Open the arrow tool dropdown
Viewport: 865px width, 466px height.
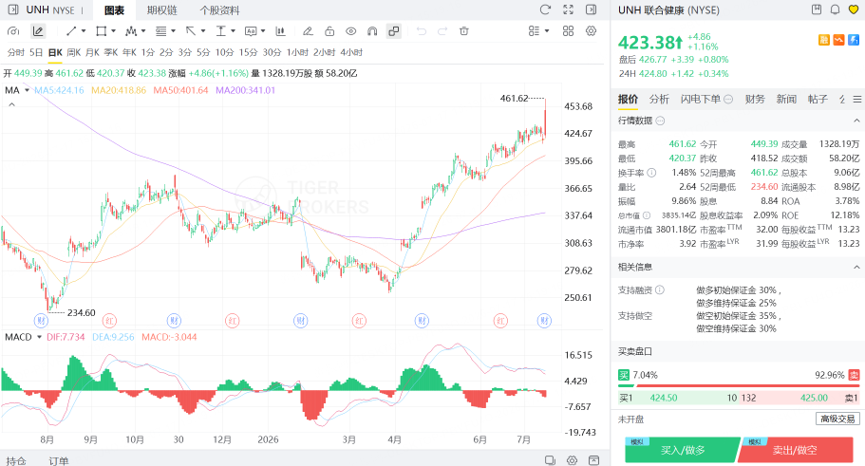tap(203, 31)
